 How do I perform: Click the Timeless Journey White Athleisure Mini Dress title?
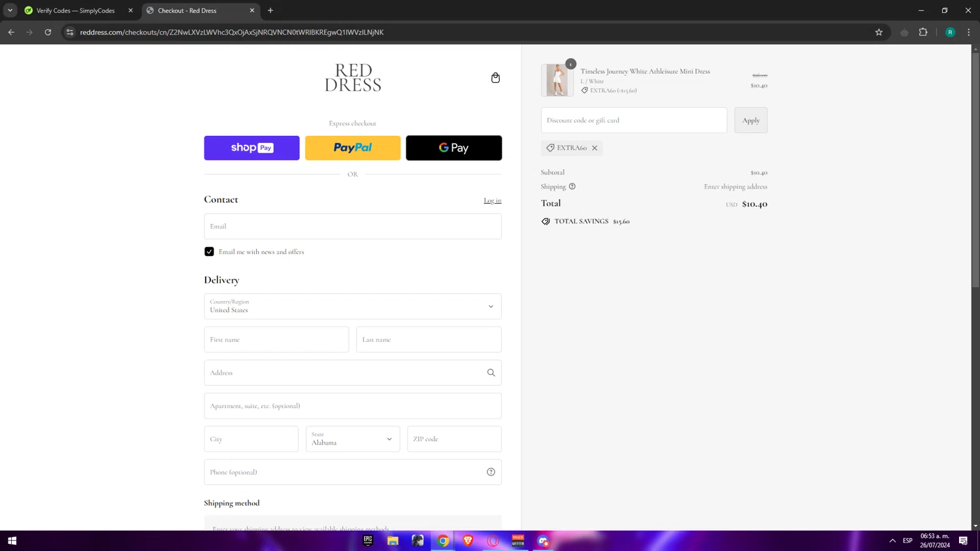(x=645, y=71)
